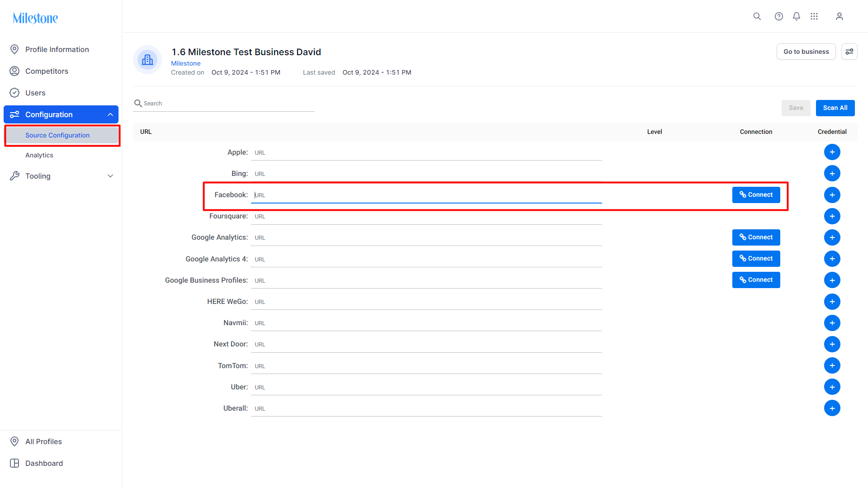Click the Milestone logo
Image resolution: width=868 pixels, height=488 pixels.
[35, 18]
